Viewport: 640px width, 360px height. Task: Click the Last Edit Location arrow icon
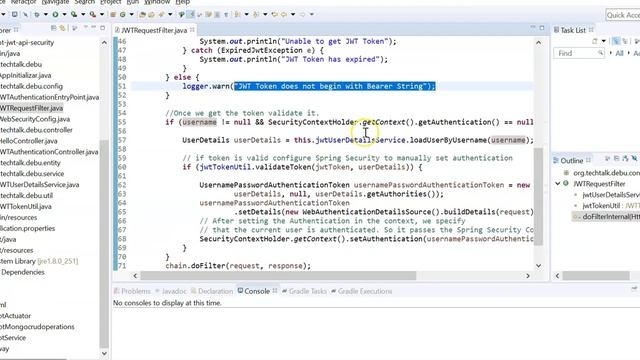pos(274,14)
